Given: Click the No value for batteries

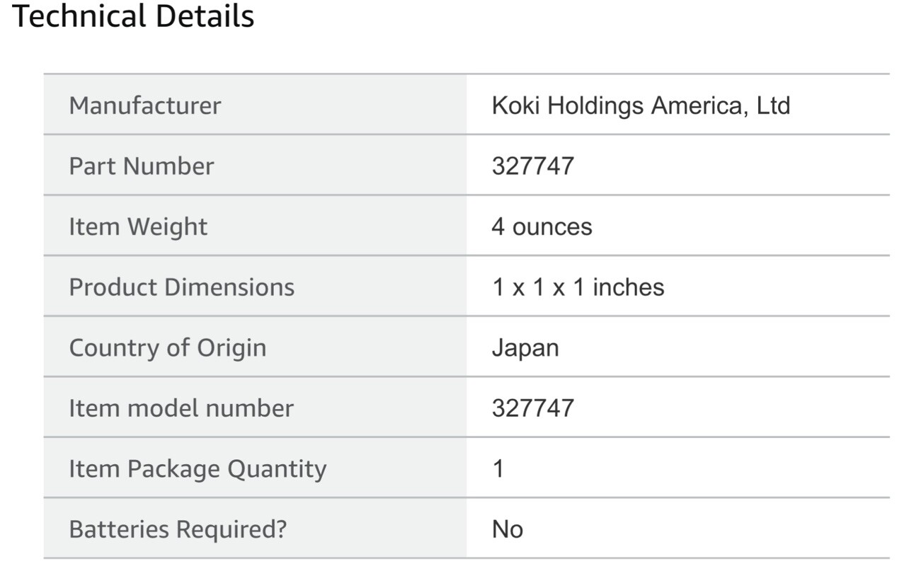Looking at the screenshot, I should [x=508, y=529].
